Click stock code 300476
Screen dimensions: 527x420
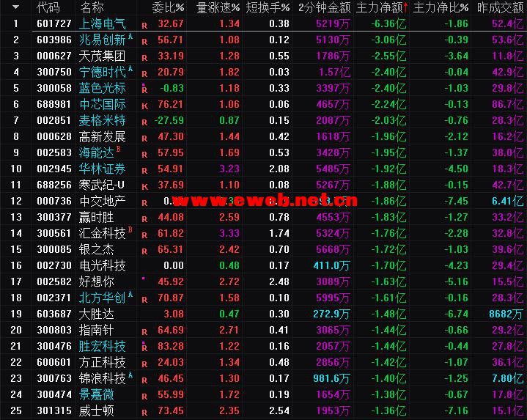54,346
